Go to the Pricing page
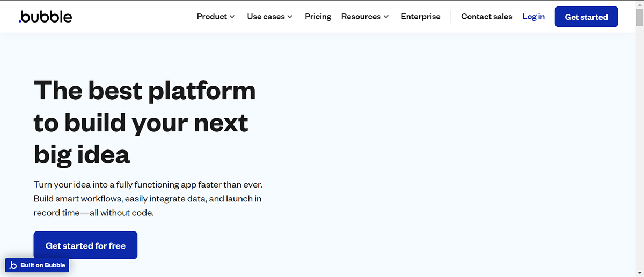The image size is (644, 277). [318, 17]
